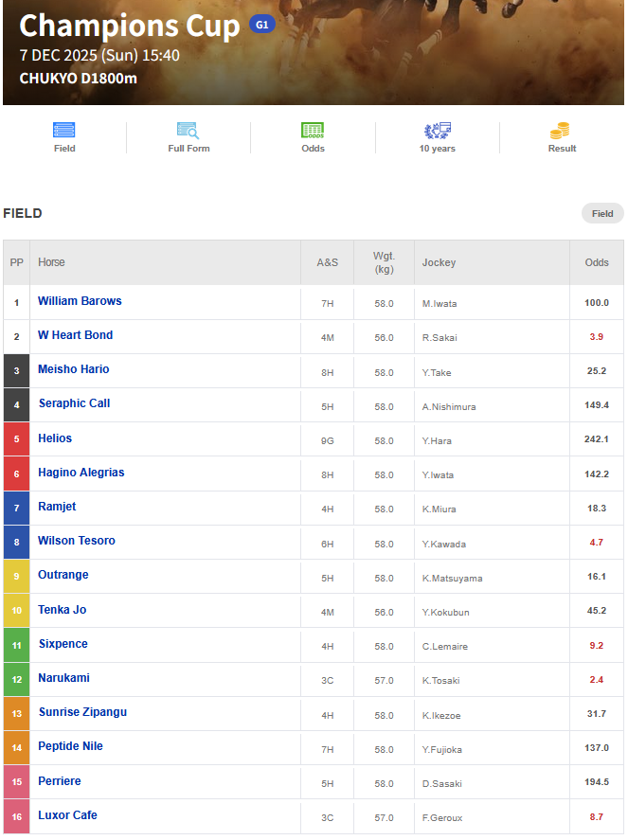
Task: Click pink post position 16 cell
Action: pos(17,817)
